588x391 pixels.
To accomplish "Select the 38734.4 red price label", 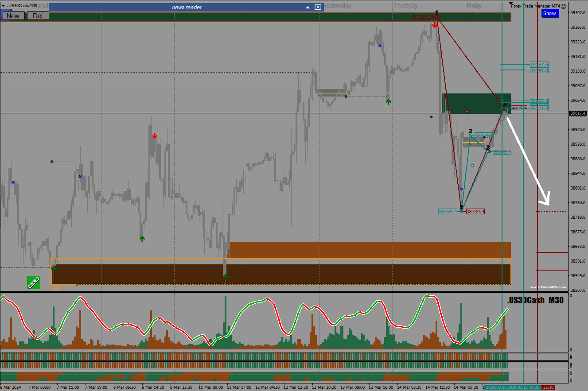I will point(475,212).
